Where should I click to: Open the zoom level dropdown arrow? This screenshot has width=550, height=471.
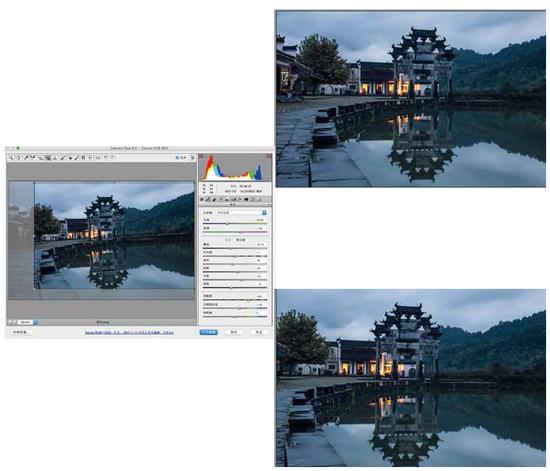(x=35, y=322)
